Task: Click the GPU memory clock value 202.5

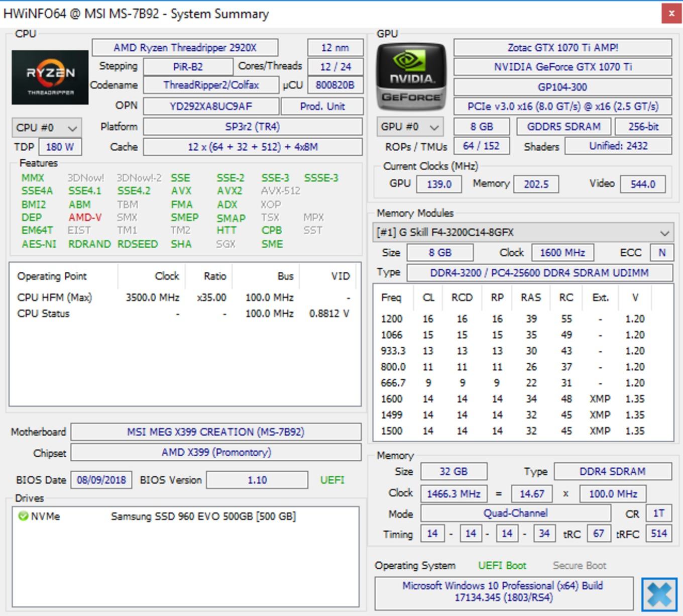Action: pyautogui.click(x=536, y=184)
